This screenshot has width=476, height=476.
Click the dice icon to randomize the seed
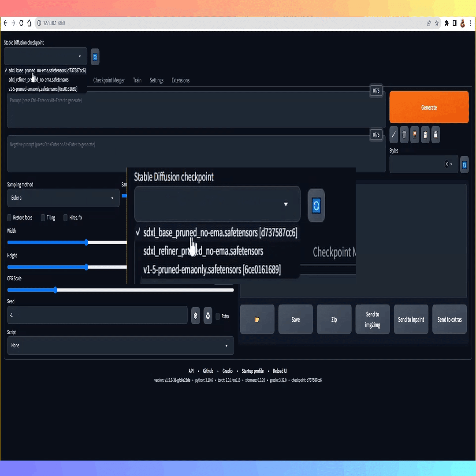195,315
